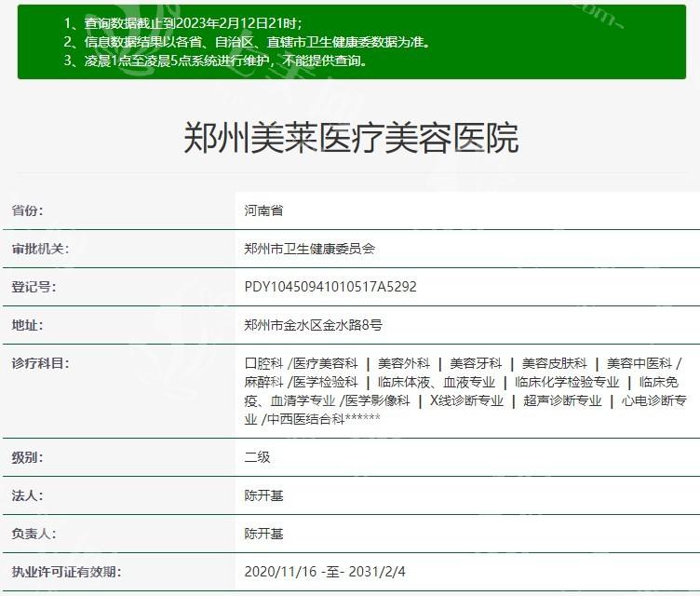Click the 法人 label
The image size is (700, 596).
pos(28,495)
